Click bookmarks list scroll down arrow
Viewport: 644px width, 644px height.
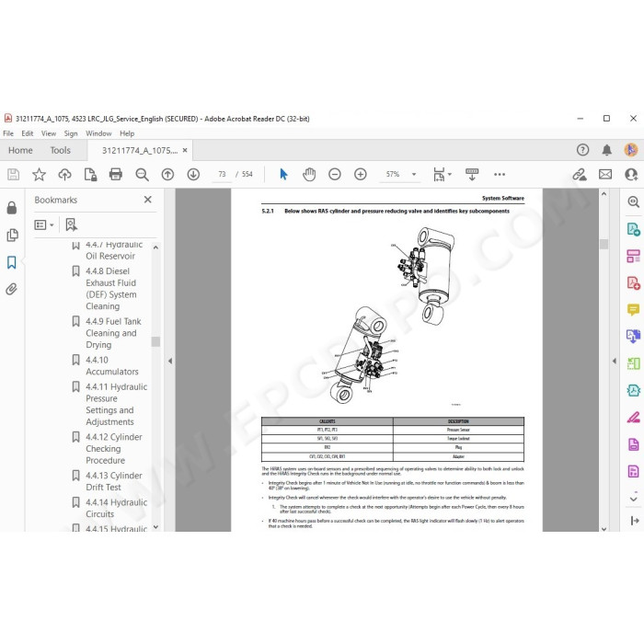[x=155, y=527]
